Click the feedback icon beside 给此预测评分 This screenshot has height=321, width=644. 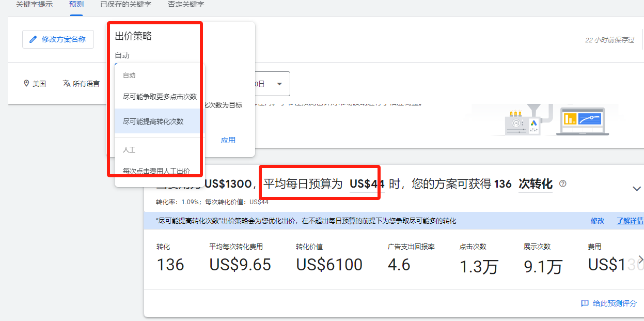pyautogui.click(x=585, y=303)
